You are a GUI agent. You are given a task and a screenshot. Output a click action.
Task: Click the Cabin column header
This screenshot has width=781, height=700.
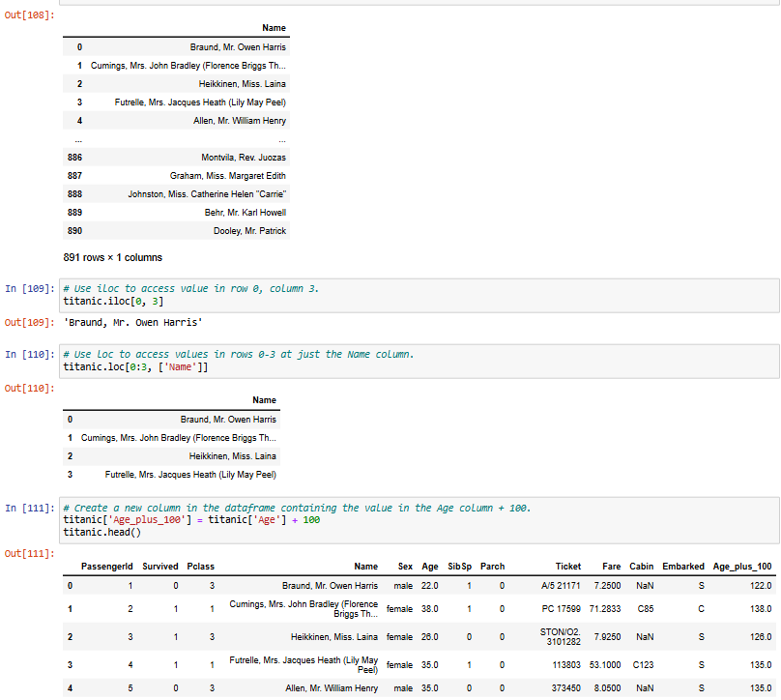tap(641, 567)
